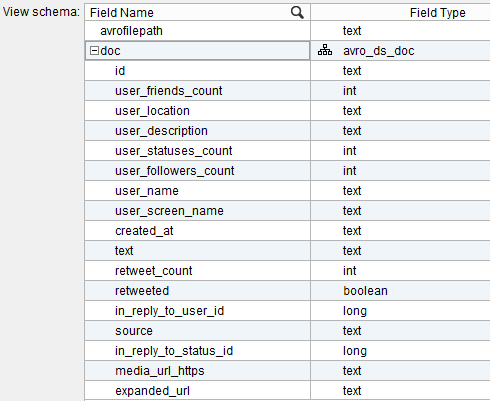
Task: Click the long type of in_reply_to_user_id
Action: point(355,311)
